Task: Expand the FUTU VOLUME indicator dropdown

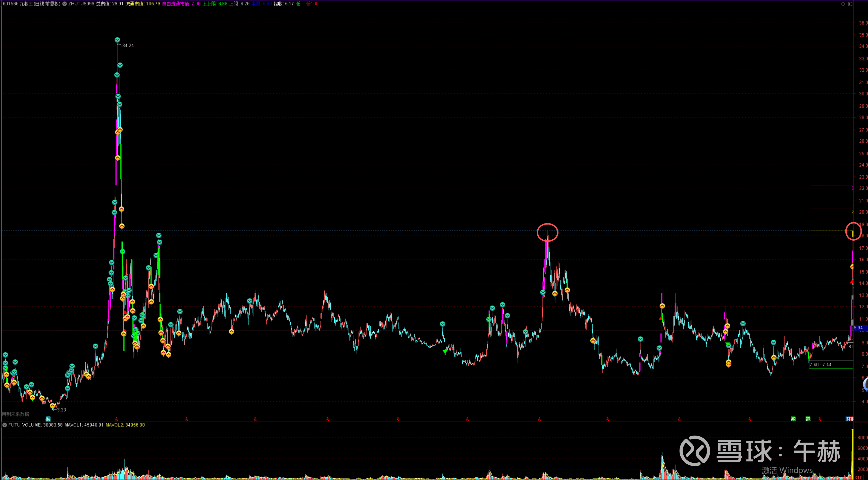Action: pyautogui.click(x=5, y=425)
